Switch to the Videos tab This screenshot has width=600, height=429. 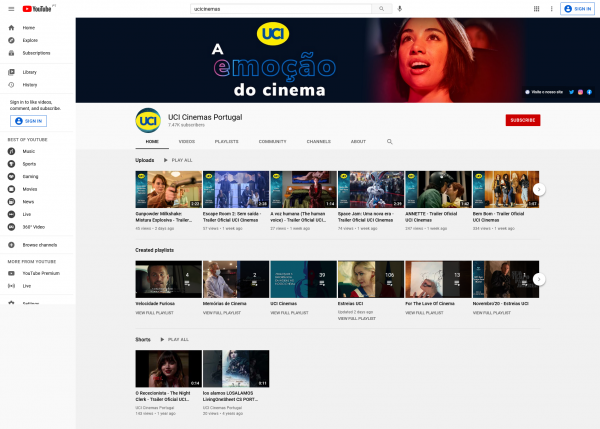187,142
